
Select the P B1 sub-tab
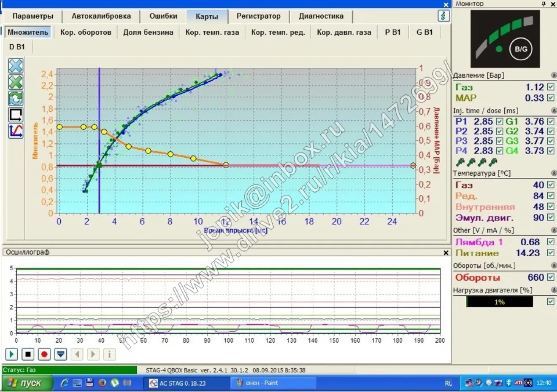(x=392, y=32)
